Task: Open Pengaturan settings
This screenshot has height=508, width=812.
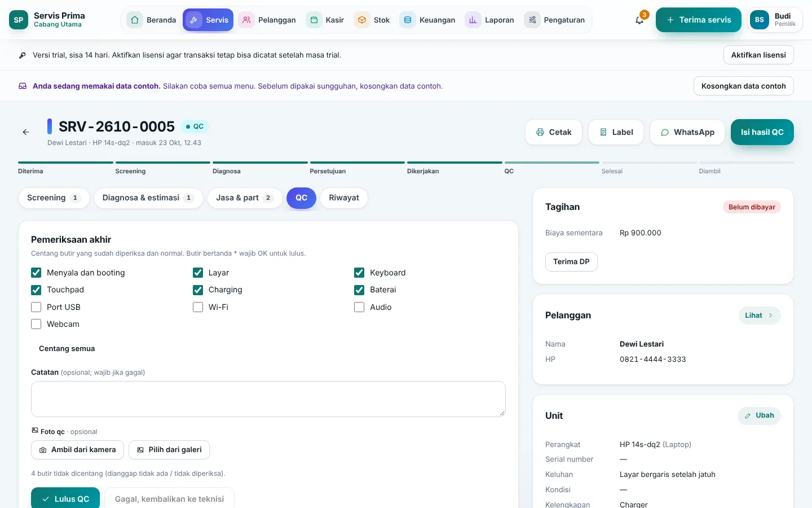Action: click(555, 20)
